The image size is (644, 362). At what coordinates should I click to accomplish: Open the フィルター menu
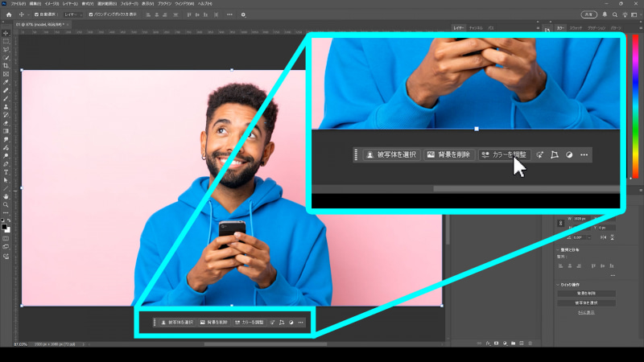click(x=129, y=4)
